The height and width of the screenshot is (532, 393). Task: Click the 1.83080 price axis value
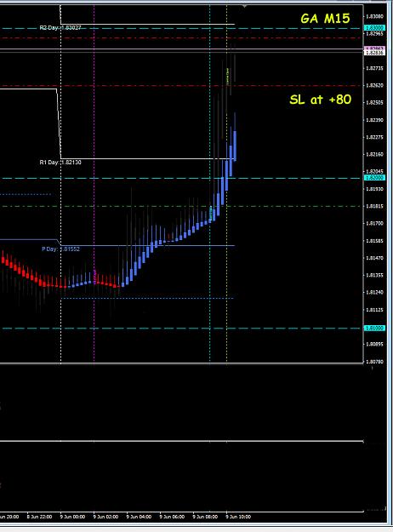coord(375,16)
